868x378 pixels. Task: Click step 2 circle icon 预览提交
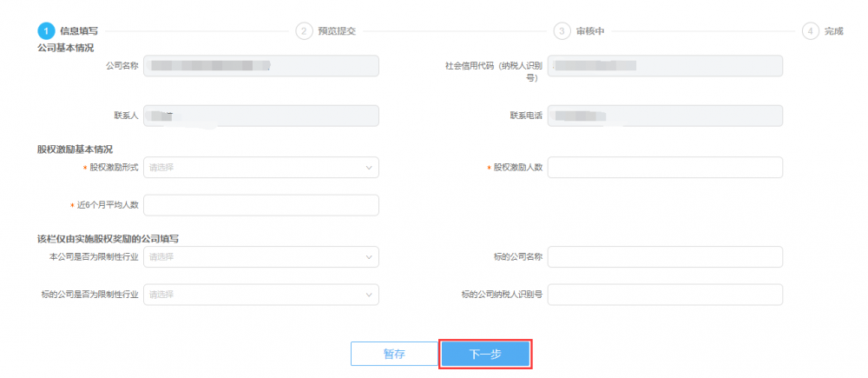[x=304, y=30]
